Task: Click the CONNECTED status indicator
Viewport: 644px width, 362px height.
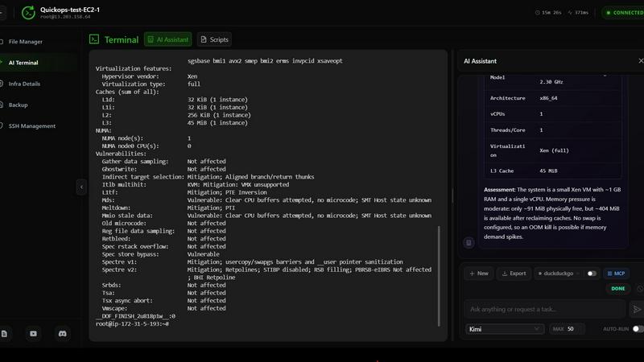Action: (x=623, y=13)
